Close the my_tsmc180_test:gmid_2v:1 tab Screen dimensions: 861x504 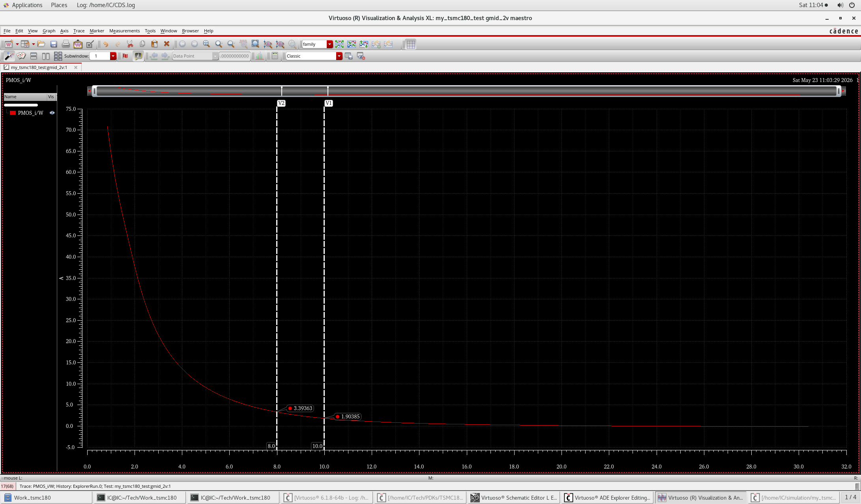coord(76,67)
